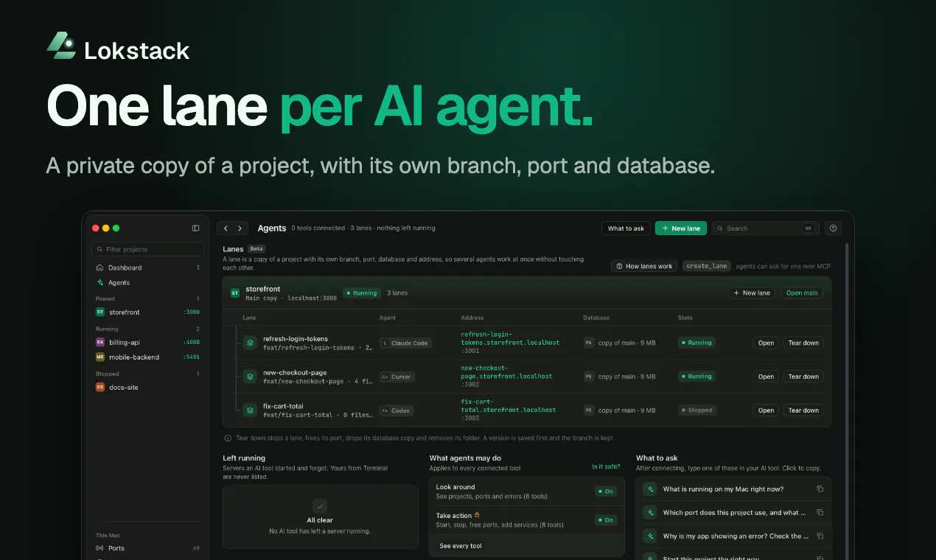Expand See every tool list
The height and width of the screenshot is (560, 936).
point(461,546)
